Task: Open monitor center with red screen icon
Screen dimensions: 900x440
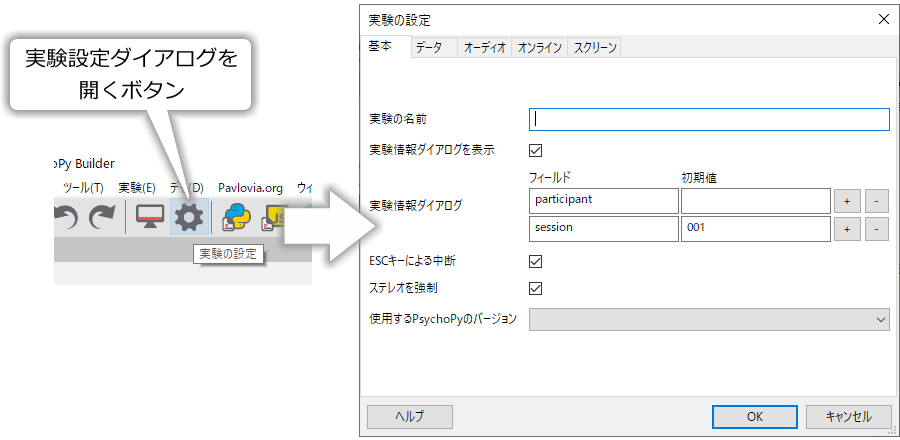Action: coord(150,217)
